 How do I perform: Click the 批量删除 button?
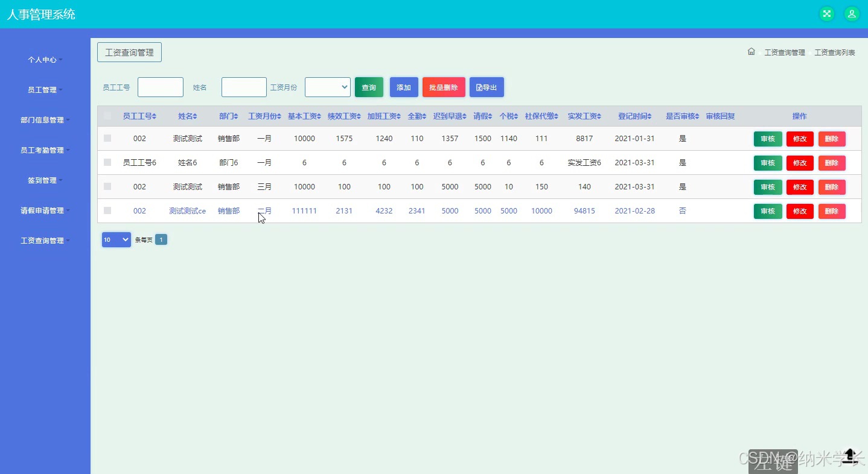point(444,87)
